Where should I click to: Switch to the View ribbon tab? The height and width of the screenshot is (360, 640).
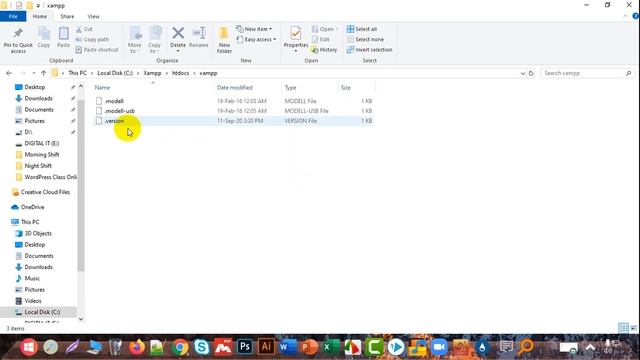[x=93, y=16]
